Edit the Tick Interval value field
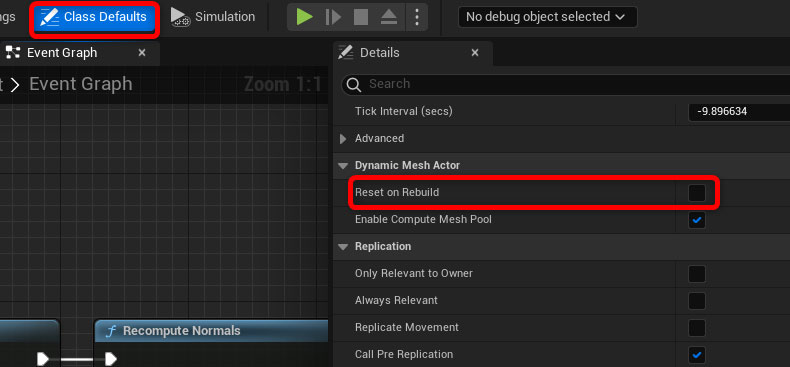The image size is (790, 367). click(x=739, y=111)
